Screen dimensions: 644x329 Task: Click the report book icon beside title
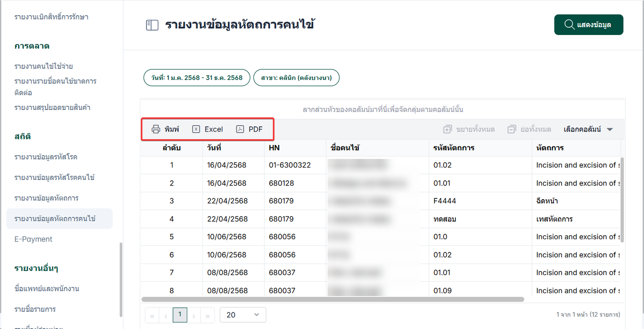click(x=152, y=25)
